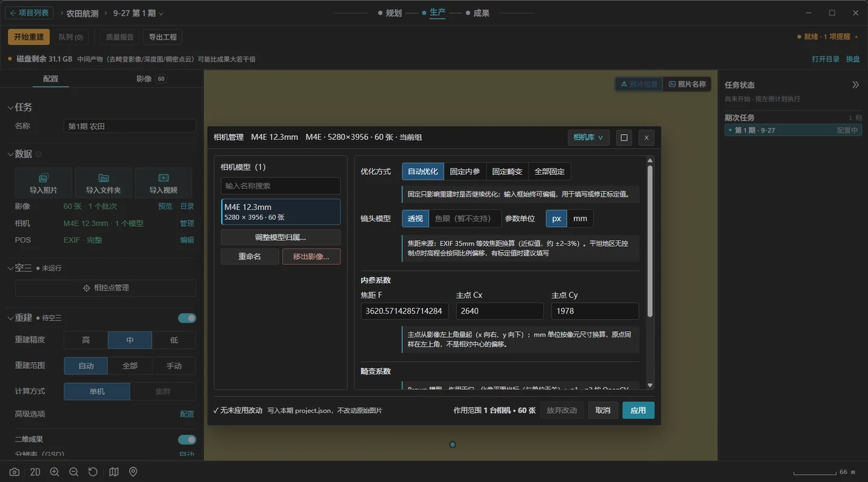Toggle 照片名称 photo name display
868x482 pixels.
[x=687, y=84]
